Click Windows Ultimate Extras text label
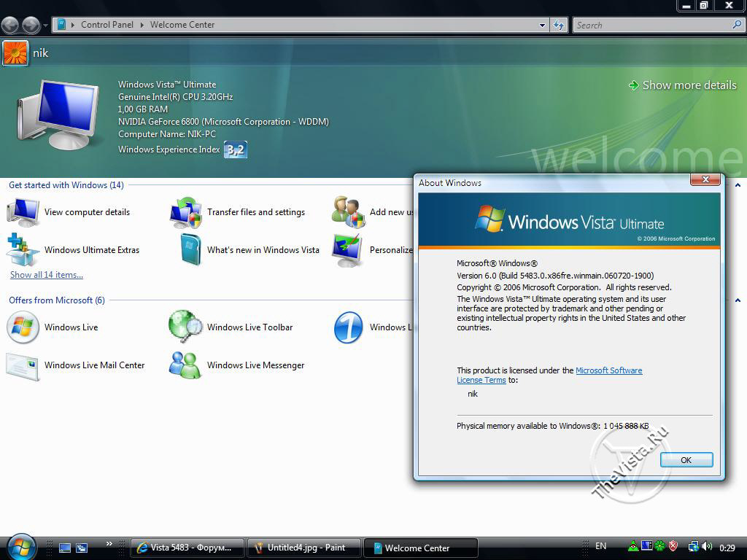 click(92, 250)
